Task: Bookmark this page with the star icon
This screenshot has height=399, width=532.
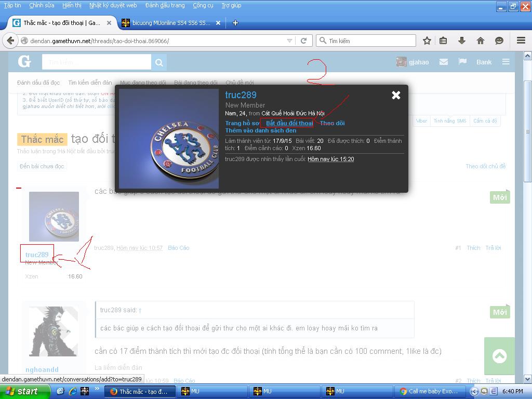Action: point(427,41)
